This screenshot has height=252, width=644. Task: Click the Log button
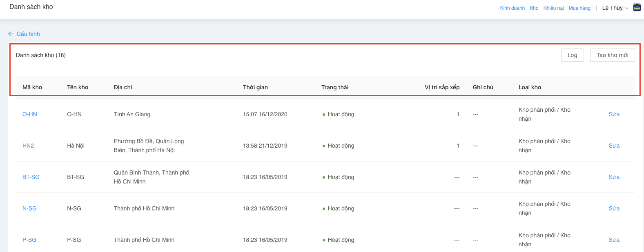click(572, 55)
